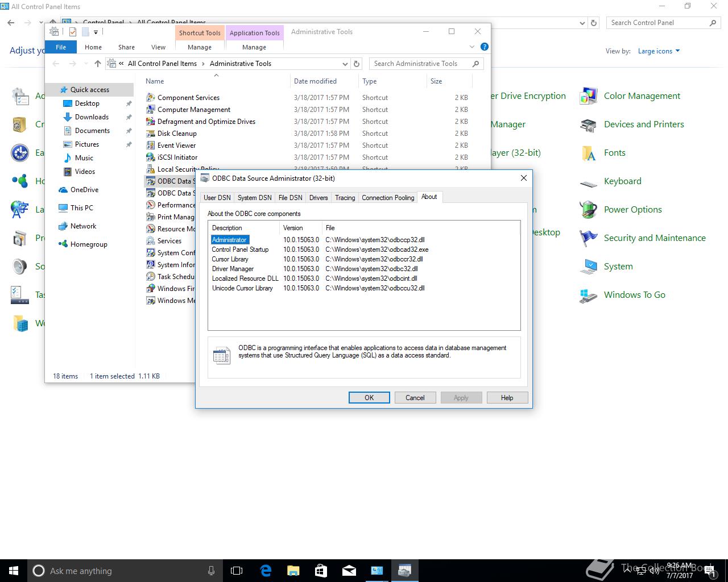Open Windows To Go icon

click(x=589, y=295)
